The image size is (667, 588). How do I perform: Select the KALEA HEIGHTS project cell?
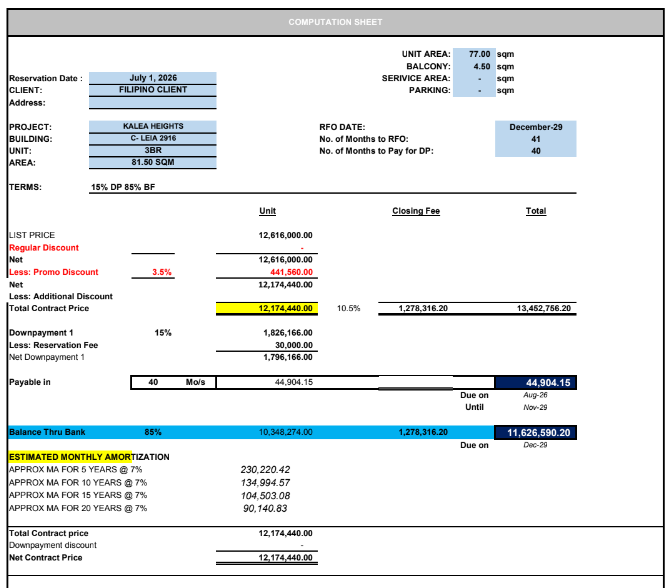[x=153, y=126]
